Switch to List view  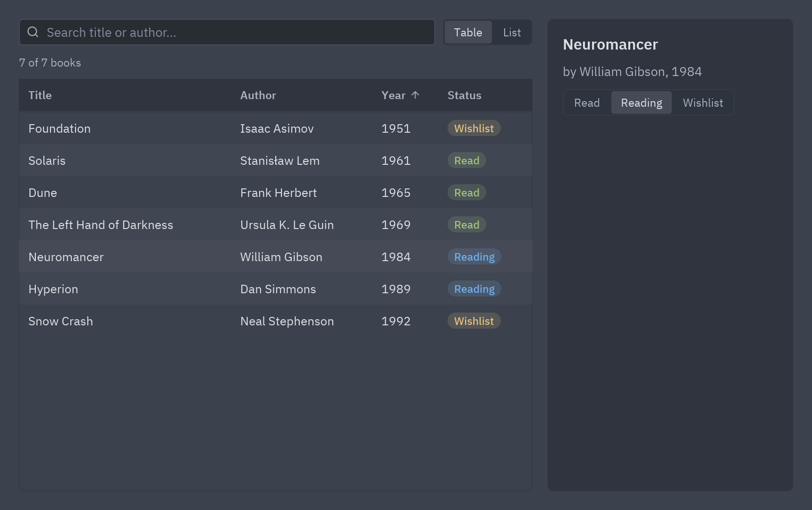[x=512, y=32]
